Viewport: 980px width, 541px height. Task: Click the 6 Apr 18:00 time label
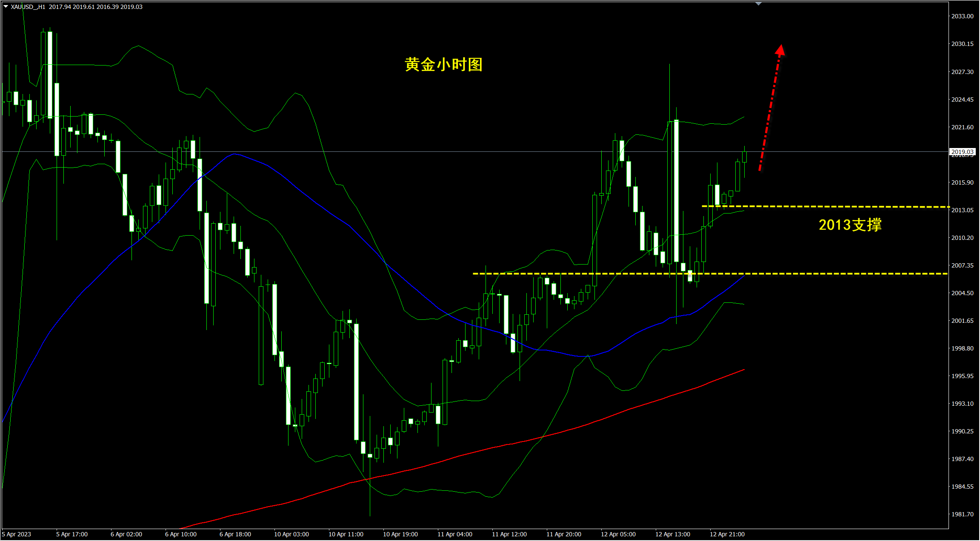(235, 534)
